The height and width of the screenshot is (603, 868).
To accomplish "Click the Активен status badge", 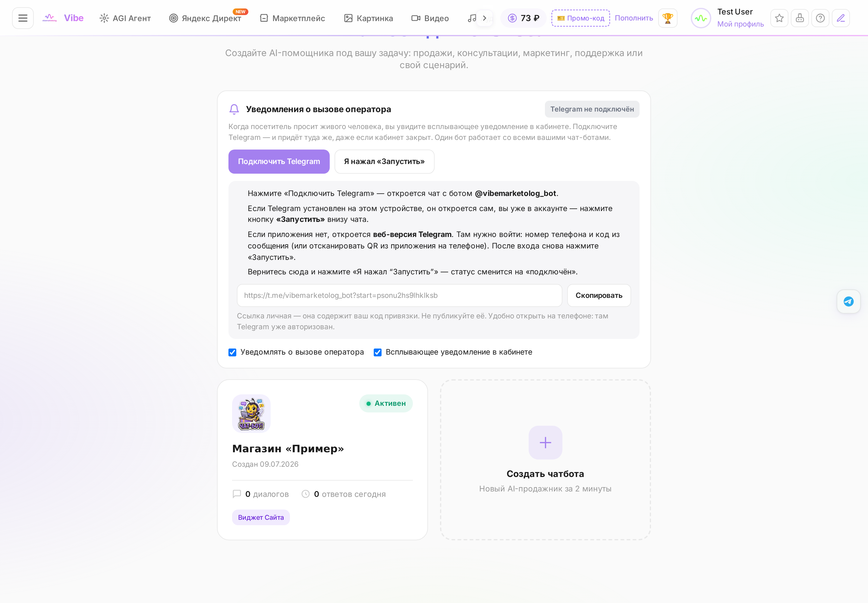I will (386, 403).
